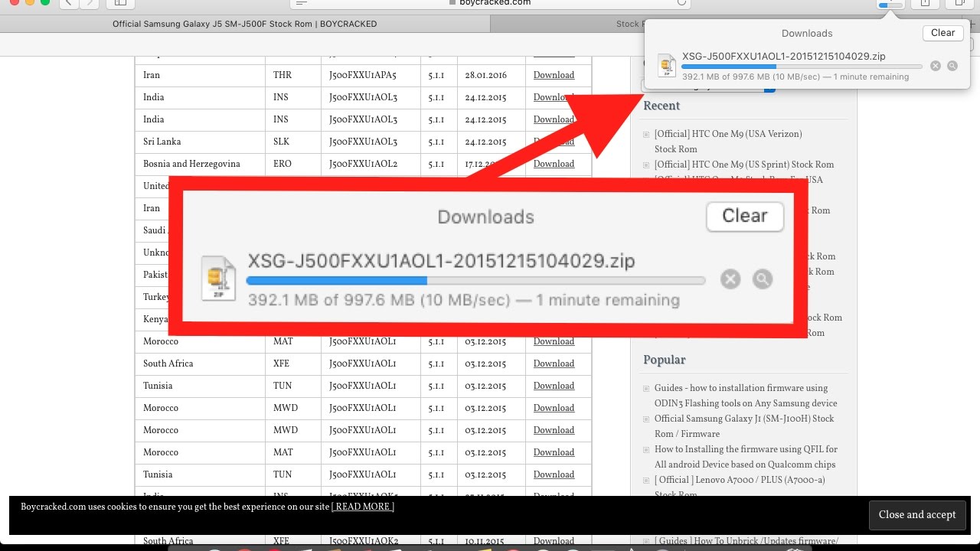
Task: Click the Downloads popover title
Action: coord(807,34)
